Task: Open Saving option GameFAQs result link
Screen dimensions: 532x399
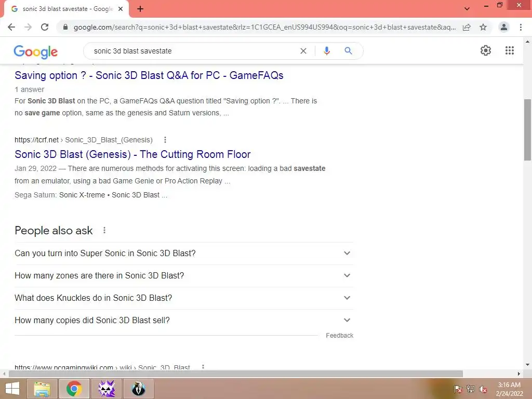Action: pyautogui.click(x=149, y=75)
